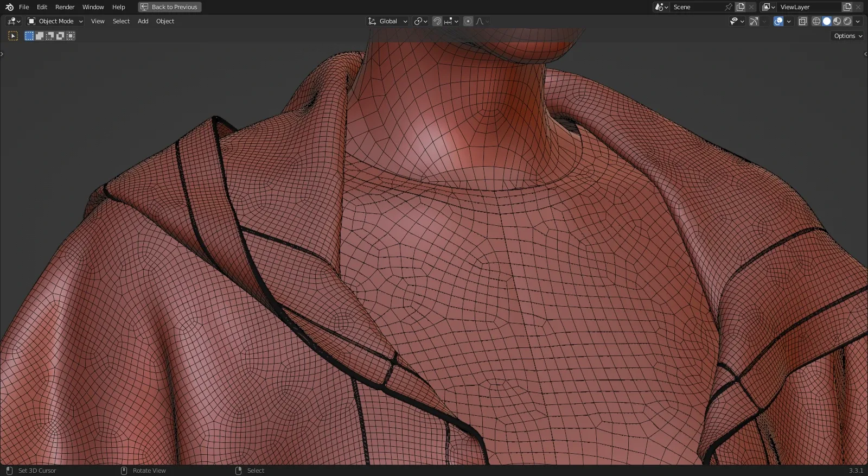Screen dimensions: 868x476
Task: Open the scene browse dropdown
Action: 661,7
